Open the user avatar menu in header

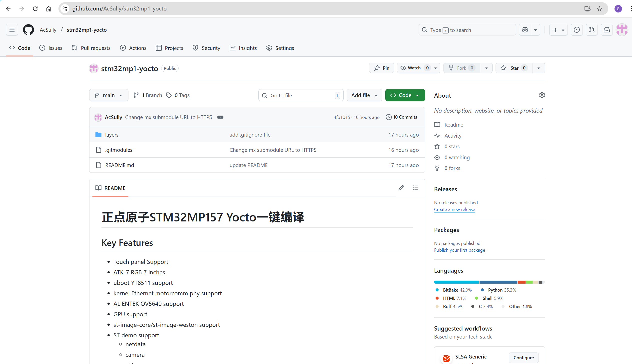click(622, 30)
